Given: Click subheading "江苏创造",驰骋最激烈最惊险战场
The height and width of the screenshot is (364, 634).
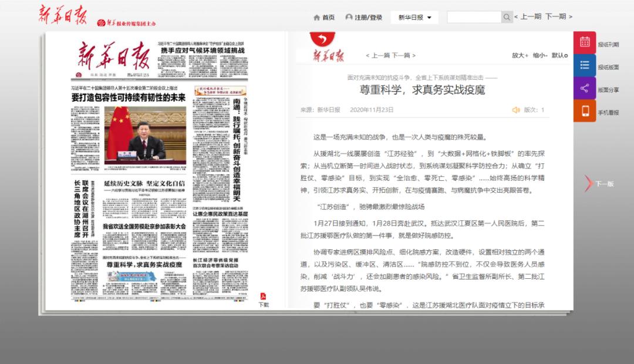Looking at the screenshot, I should (370, 207).
